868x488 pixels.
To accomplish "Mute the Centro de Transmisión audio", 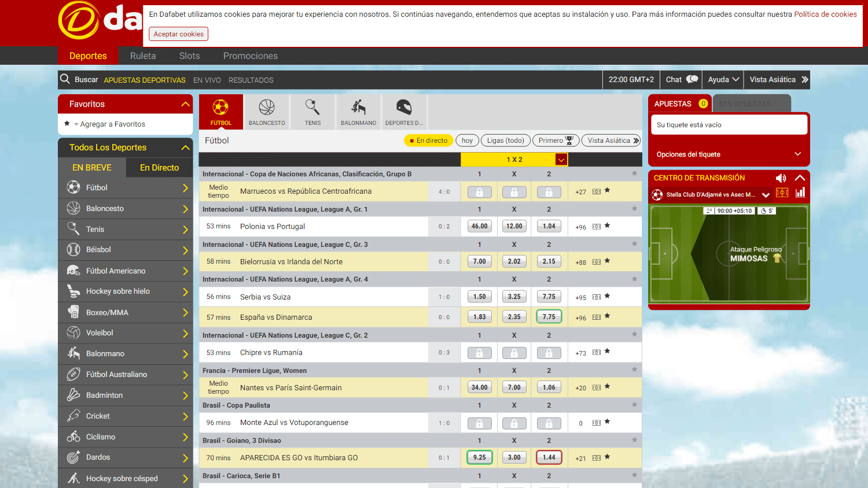I will (x=781, y=178).
